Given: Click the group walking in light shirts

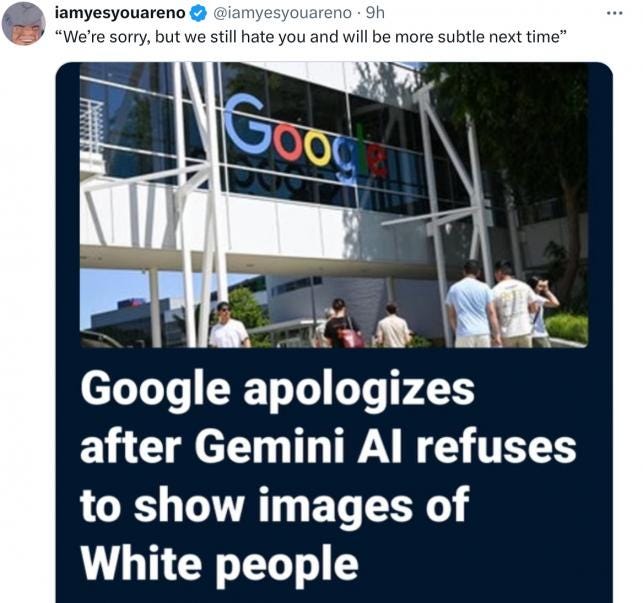Looking at the screenshot, I should click(500, 304).
